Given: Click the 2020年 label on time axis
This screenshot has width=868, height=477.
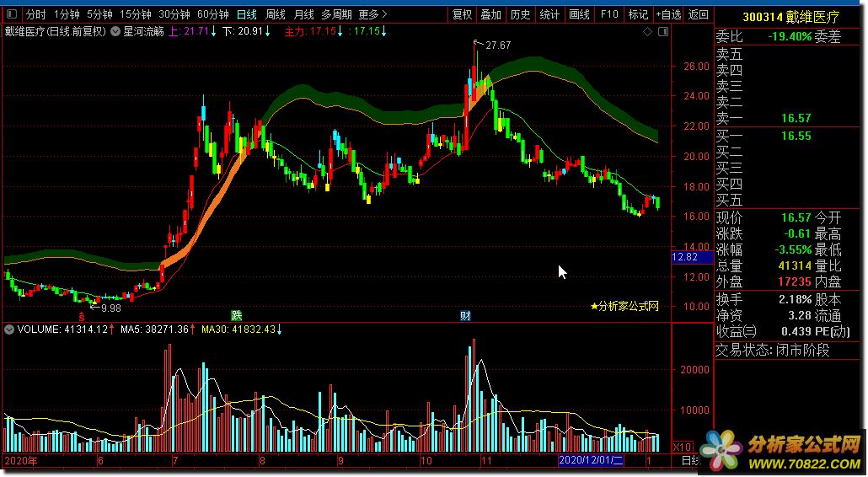Looking at the screenshot, I should (x=21, y=460).
